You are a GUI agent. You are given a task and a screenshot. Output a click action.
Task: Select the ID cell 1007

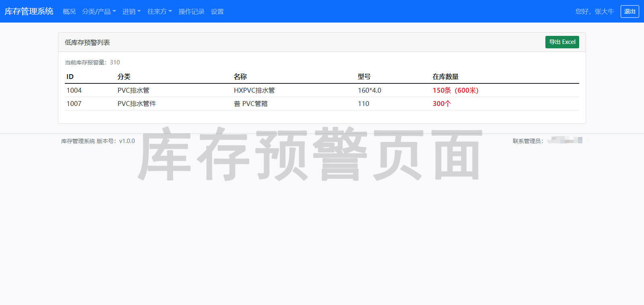coord(74,104)
